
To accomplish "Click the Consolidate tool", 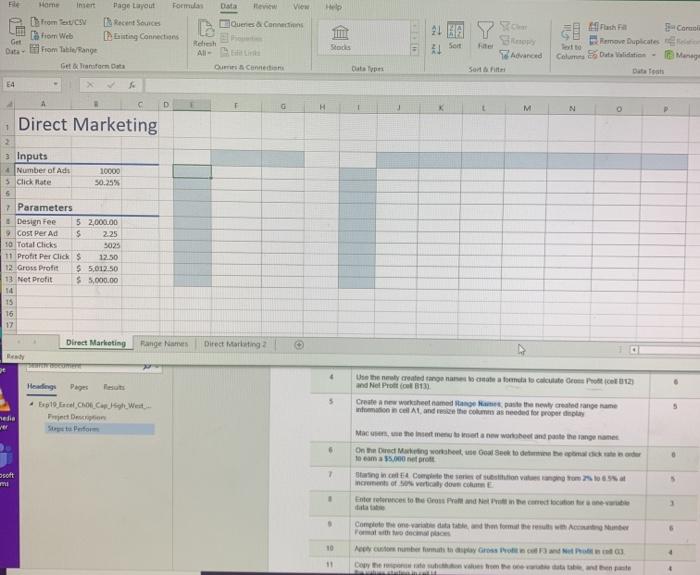I will [x=682, y=28].
